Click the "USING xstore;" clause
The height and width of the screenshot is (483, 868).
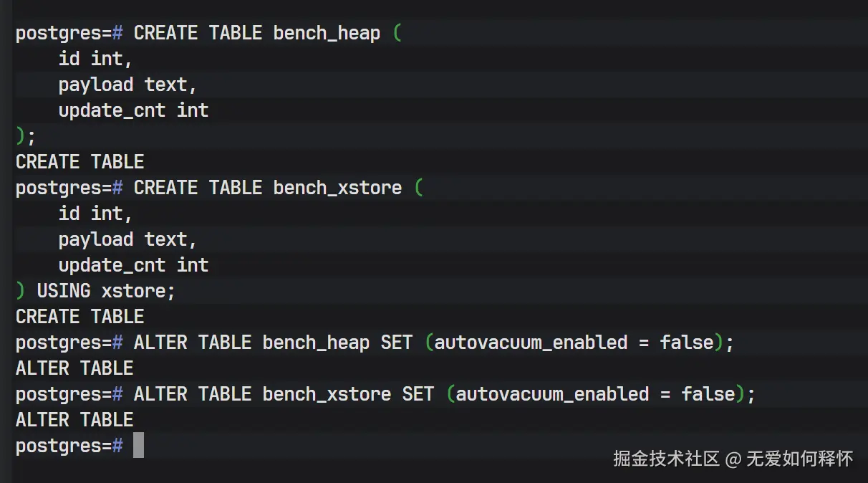click(x=106, y=291)
